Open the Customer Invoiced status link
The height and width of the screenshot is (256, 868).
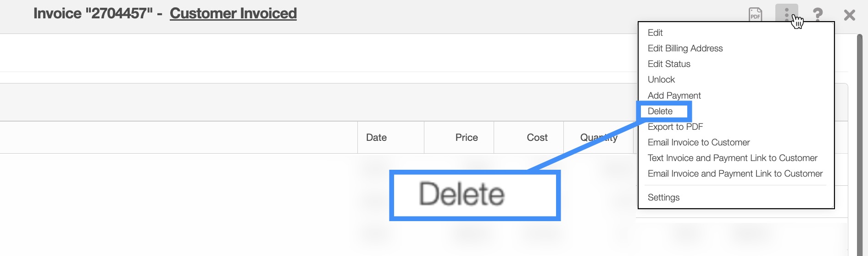pos(233,13)
